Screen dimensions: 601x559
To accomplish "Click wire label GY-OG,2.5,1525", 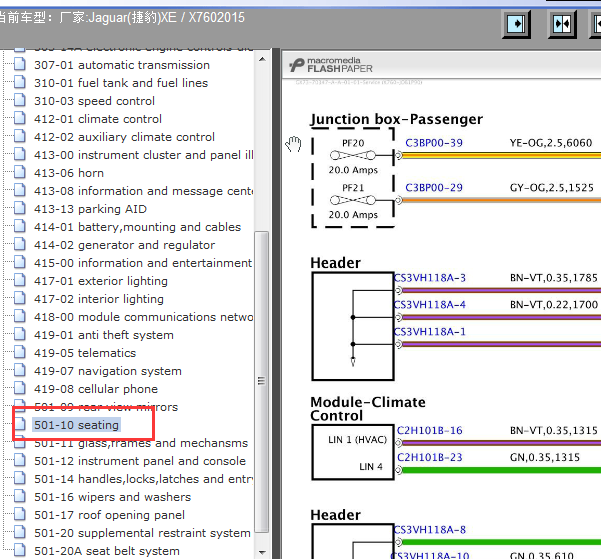I will click(x=552, y=188).
